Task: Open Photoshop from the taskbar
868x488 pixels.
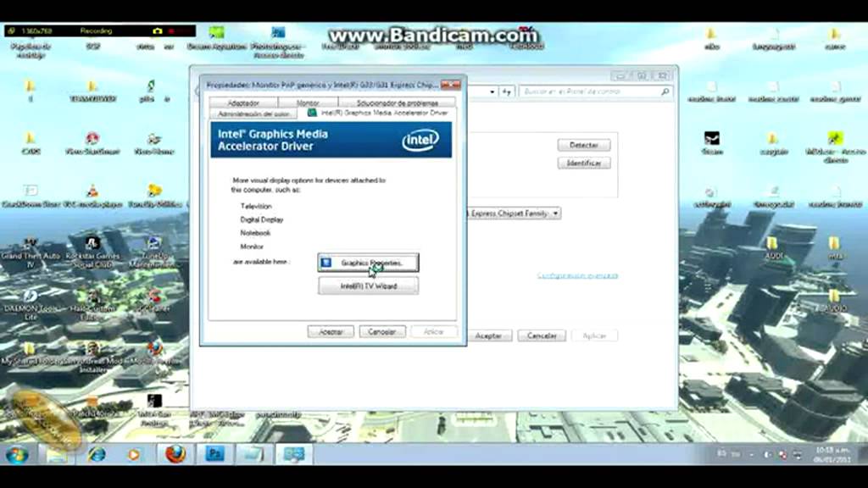Action: coord(214,454)
